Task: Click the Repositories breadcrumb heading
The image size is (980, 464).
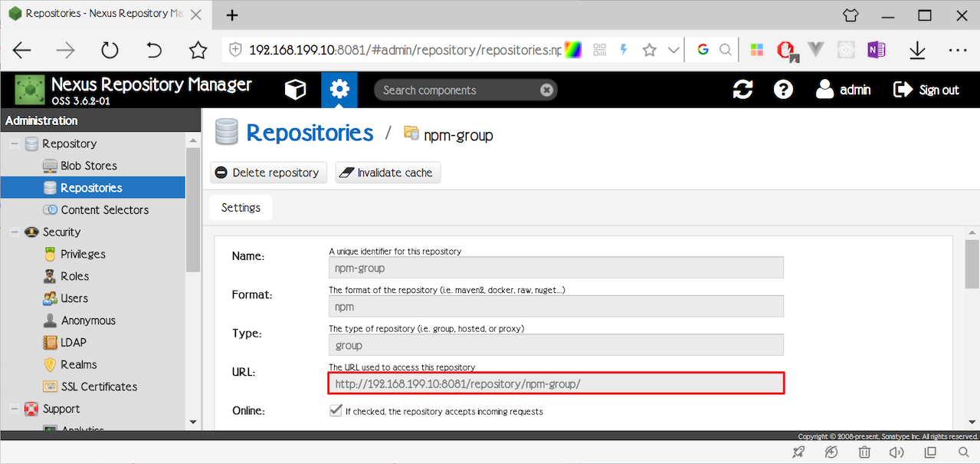Action: (x=310, y=133)
